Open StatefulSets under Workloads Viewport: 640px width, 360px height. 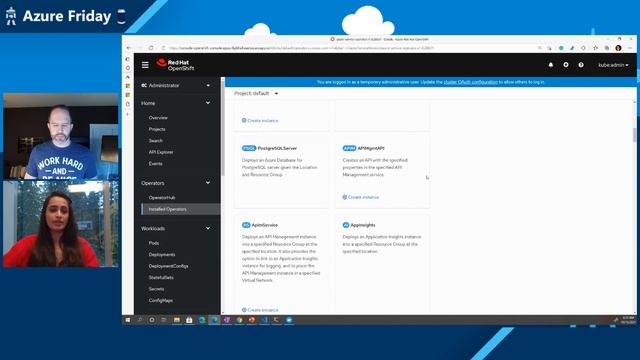pyautogui.click(x=161, y=277)
